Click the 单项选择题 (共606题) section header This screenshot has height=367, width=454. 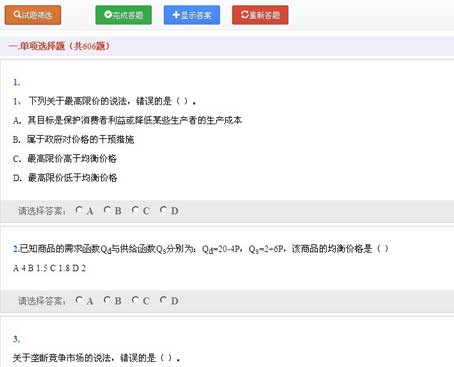pos(59,46)
